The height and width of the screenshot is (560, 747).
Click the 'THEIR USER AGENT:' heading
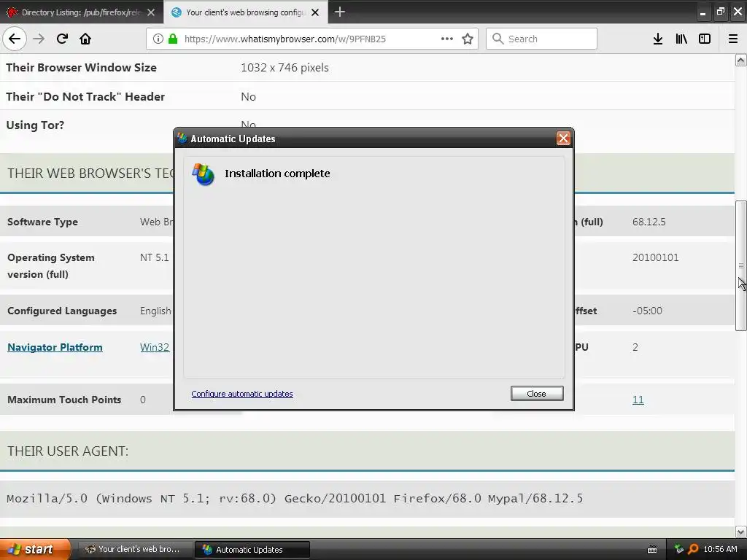click(x=68, y=451)
